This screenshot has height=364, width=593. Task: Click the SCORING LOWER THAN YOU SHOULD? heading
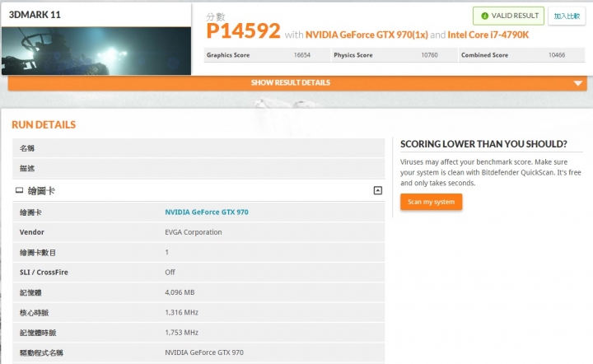pos(483,144)
